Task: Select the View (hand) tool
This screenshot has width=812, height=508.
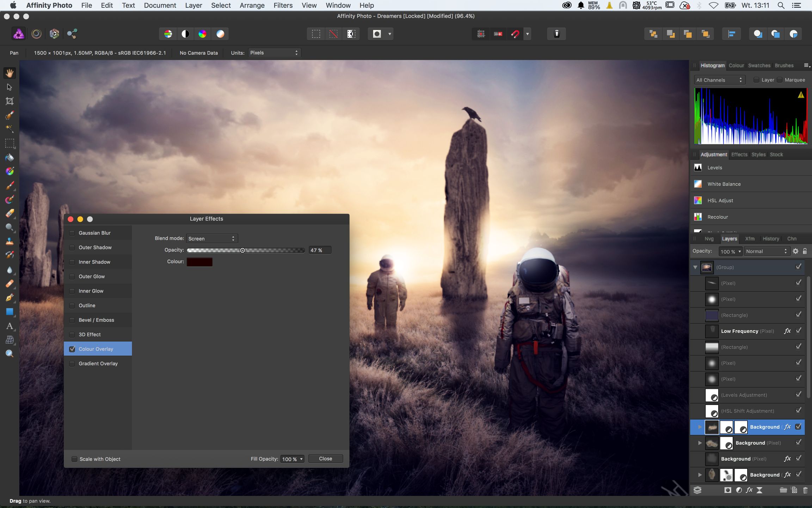Action: point(10,73)
